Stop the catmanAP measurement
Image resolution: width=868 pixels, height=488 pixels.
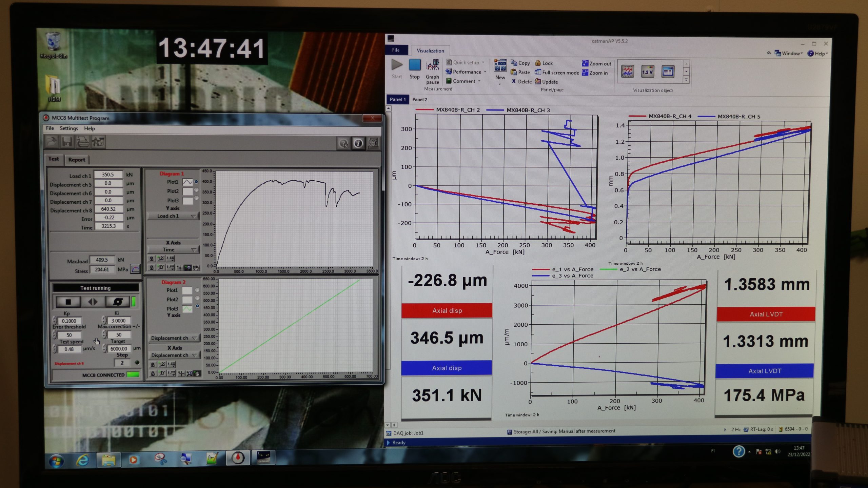pyautogui.click(x=414, y=69)
